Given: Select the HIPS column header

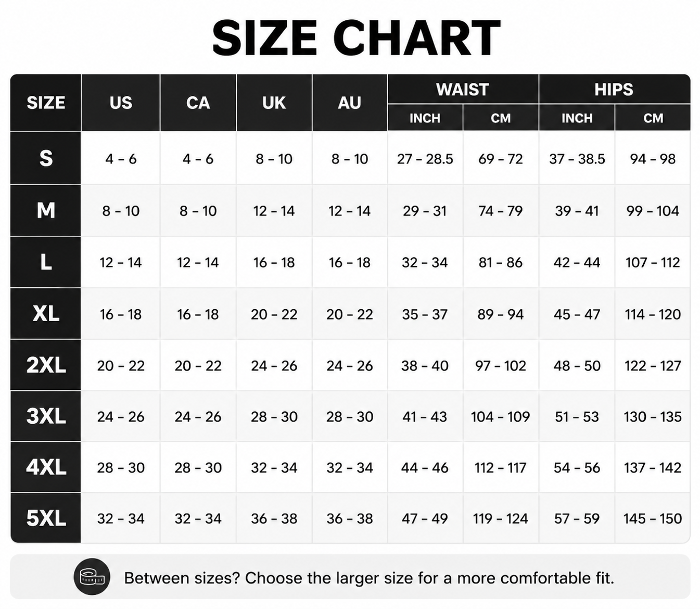Looking at the screenshot, I should [x=614, y=89].
